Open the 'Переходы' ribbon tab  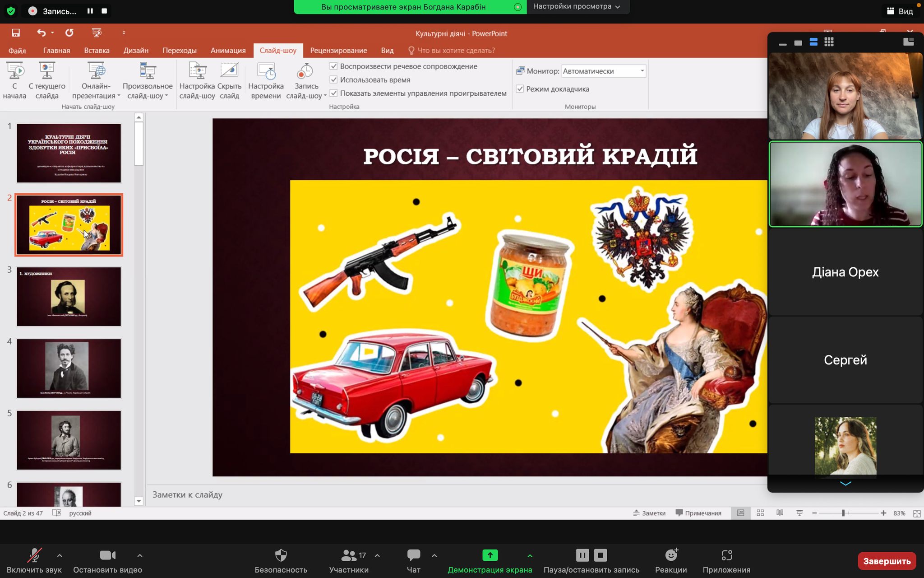tap(180, 51)
